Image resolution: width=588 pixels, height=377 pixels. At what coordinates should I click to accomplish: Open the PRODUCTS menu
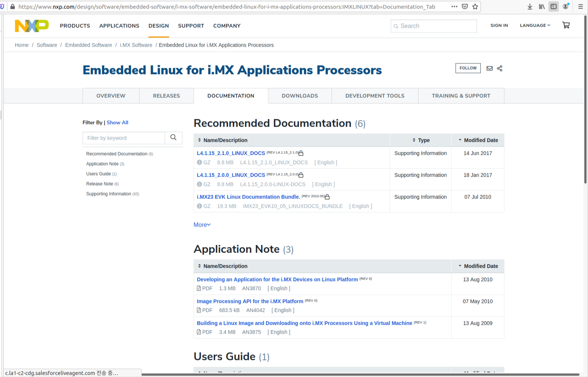pos(75,26)
